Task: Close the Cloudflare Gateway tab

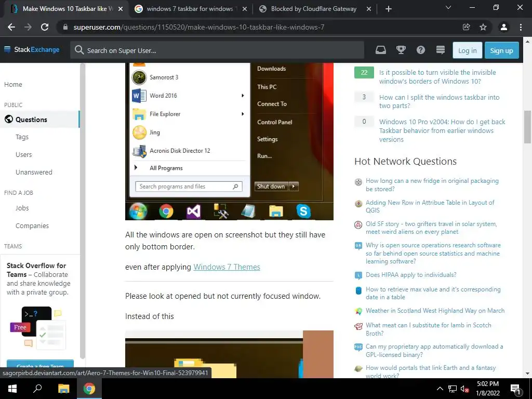Action: point(369,9)
